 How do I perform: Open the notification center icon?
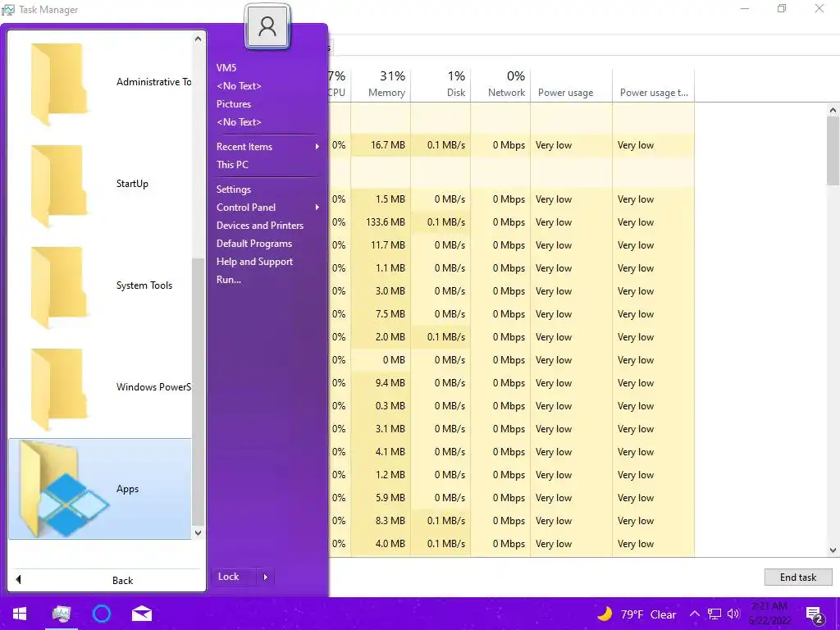pyautogui.click(x=815, y=615)
